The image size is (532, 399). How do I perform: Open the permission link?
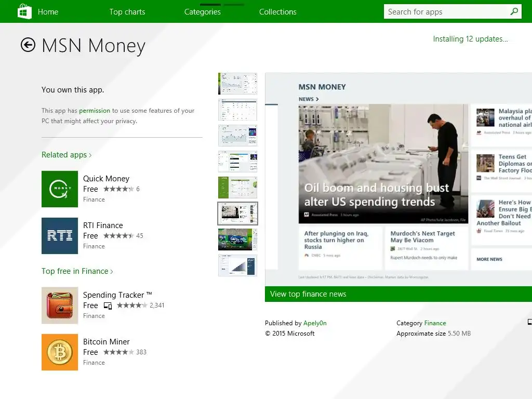(x=95, y=111)
